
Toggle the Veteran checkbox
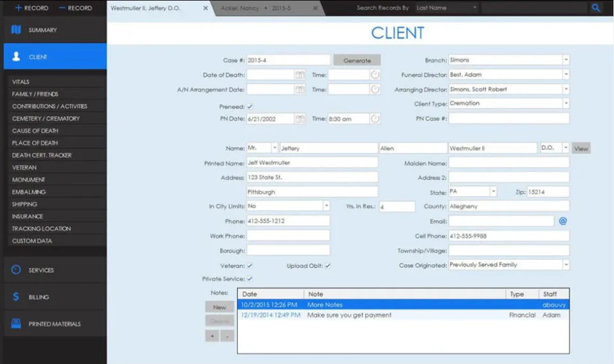tap(250, 265)
